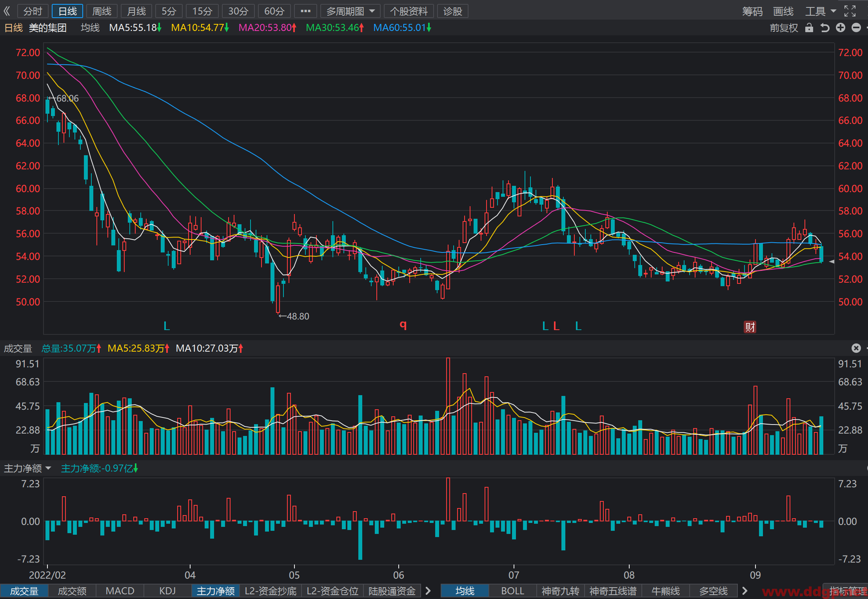Close the 成交量 volume panel
868x599 pixels.
pyautogui.click(x=856, y=348)
